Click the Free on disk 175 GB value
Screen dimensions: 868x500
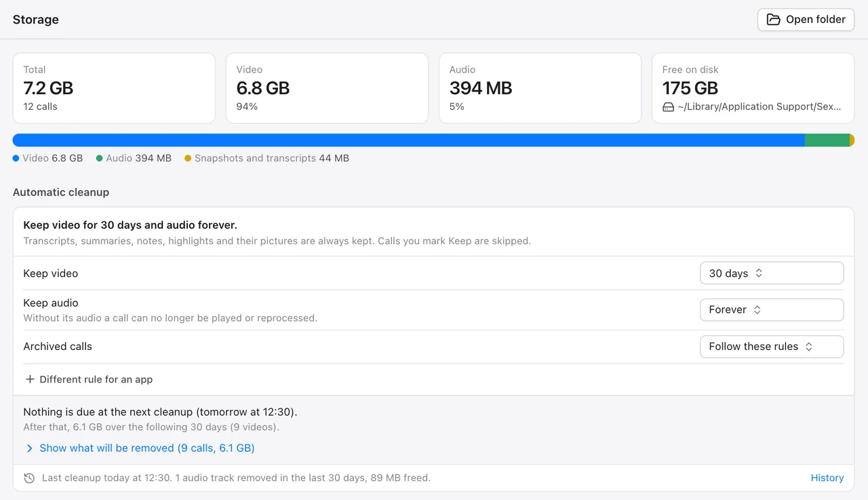tap(690, 88)
